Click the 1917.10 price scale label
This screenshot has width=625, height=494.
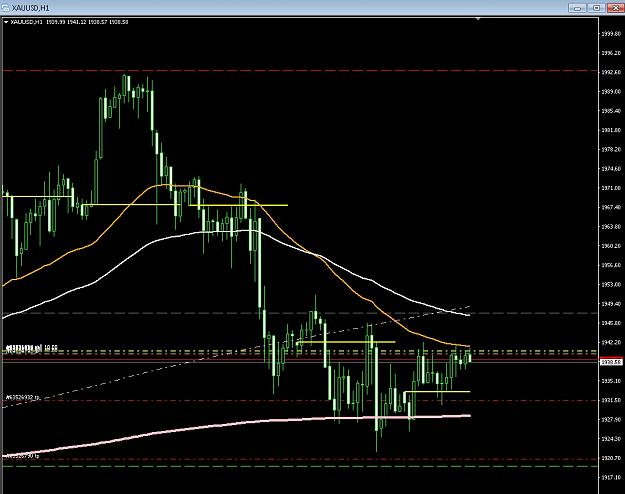[611, 477]
